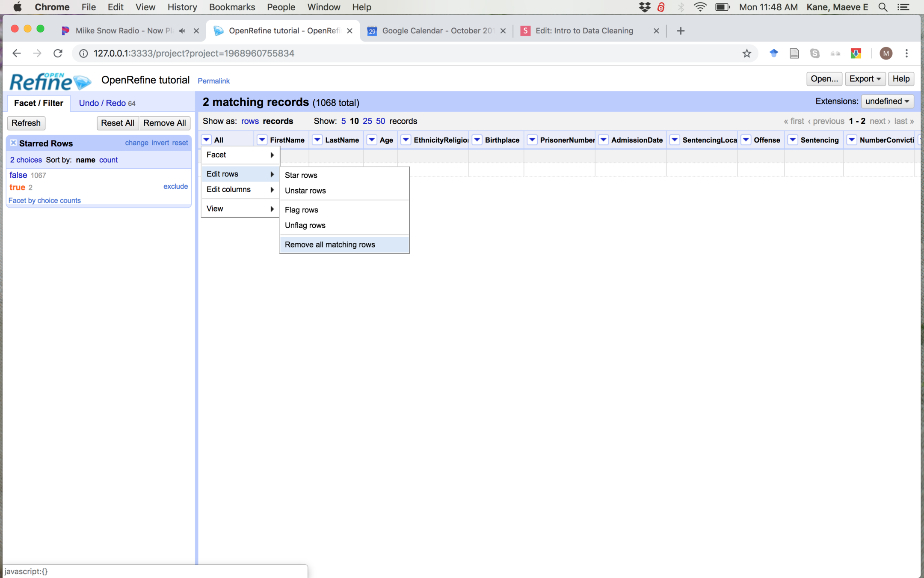Open macOS Spotlight search
The height and width of the screenshot is (578, 924).
tap(883, 7)
